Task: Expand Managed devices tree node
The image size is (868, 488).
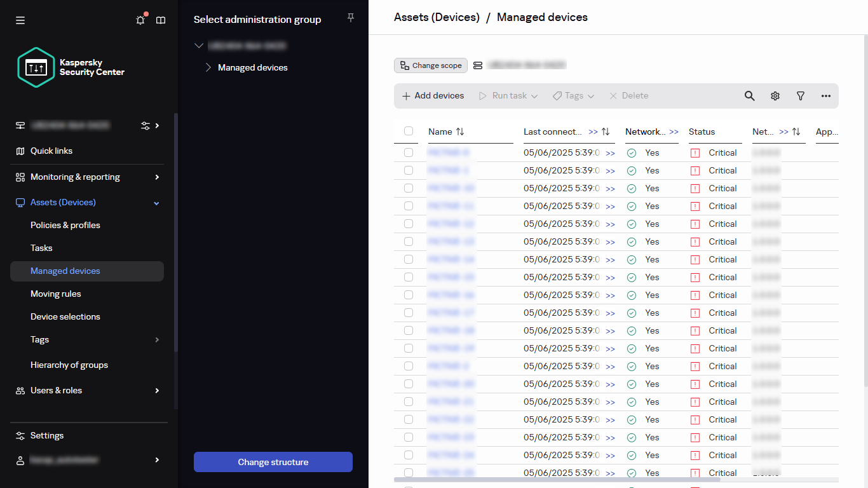Action: (x=208, y=67)
